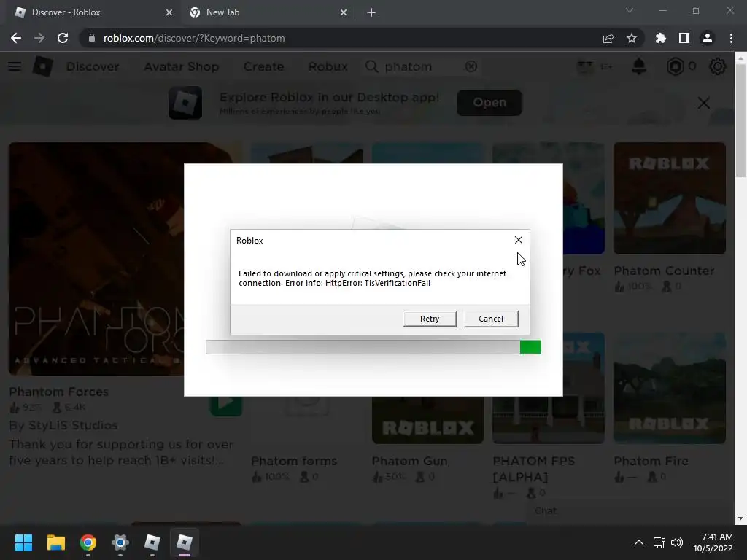
Task: Click the installer progress bar
Action: 373,346
